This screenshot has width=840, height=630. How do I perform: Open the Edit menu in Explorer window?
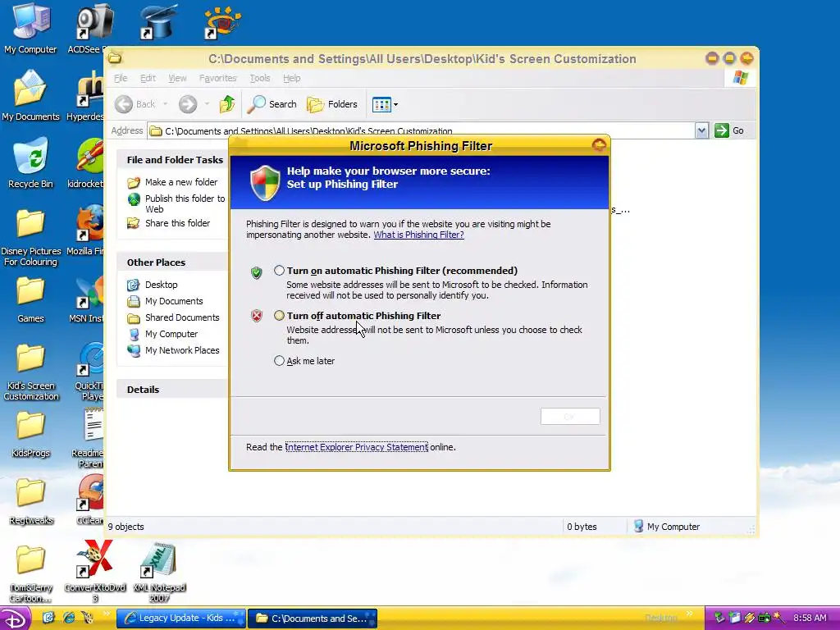[x=148, y=78]
